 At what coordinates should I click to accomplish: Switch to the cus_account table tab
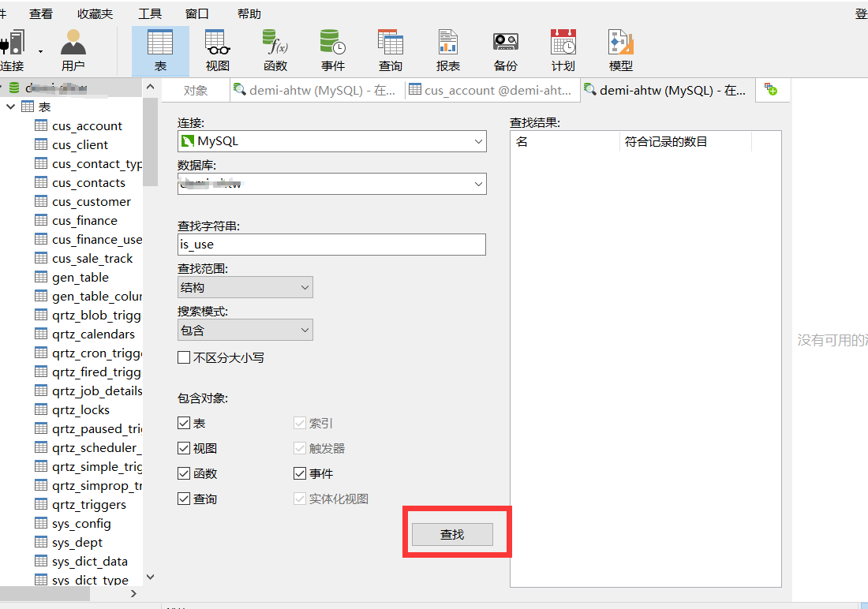click(492, 89)
